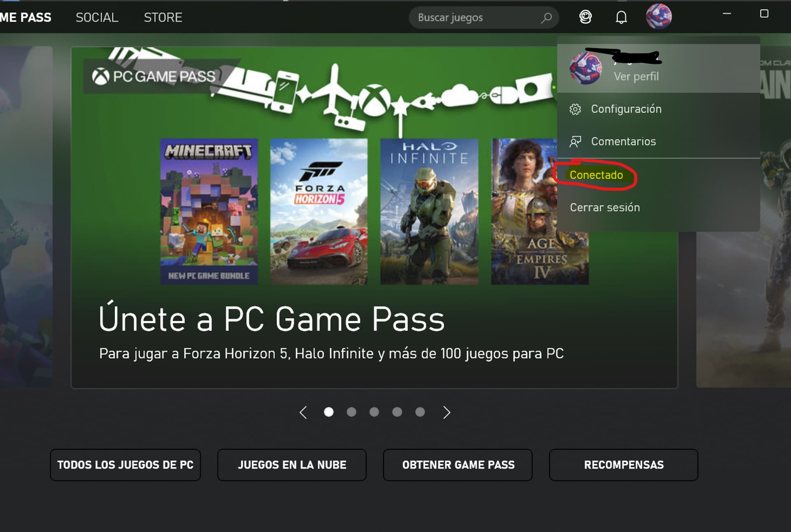This screenshot has height=532, width=791.
Task: Click the large avatar beside Ver perfil
Action: pos(585,68)
